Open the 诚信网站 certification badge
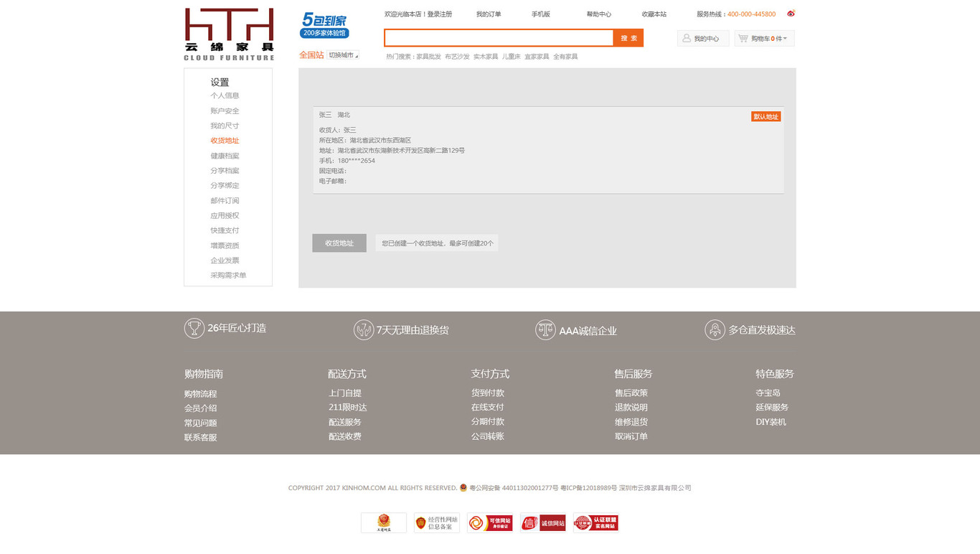Viewport: 980px width, 554px height. pyautogui.click(x=543, y=522)
